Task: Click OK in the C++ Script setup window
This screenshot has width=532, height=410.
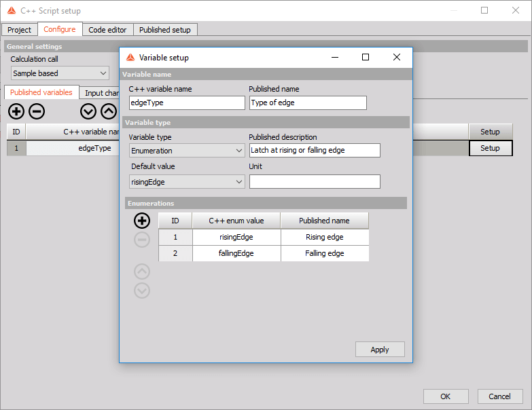Action: [x=446, y=396]
